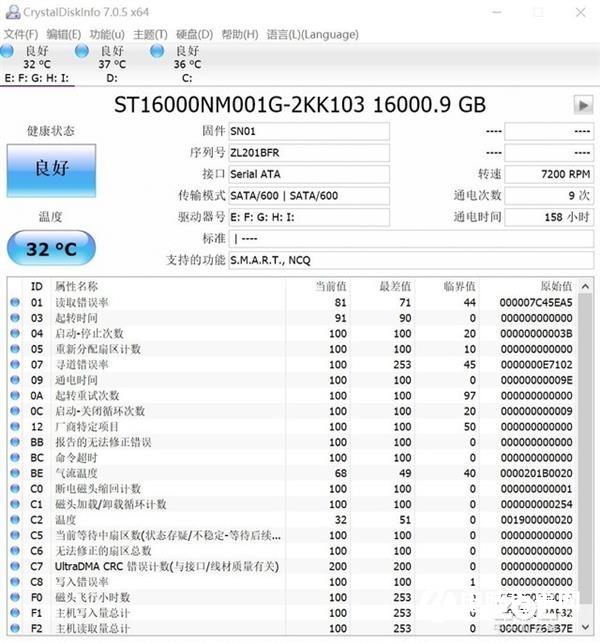Image resolution: width=600 pixels, height=643 pixels.
Task: Click the 通电次数 value 9 次
Action: [x=549, y=196]
